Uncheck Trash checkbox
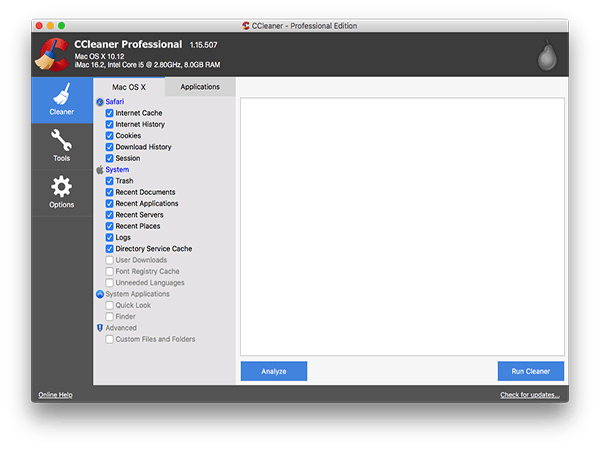The image size is (600, 450). coord(109,181)
